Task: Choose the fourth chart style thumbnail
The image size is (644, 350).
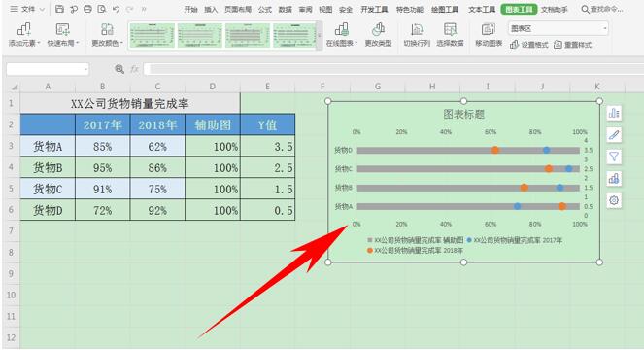Action: [295, 35]
